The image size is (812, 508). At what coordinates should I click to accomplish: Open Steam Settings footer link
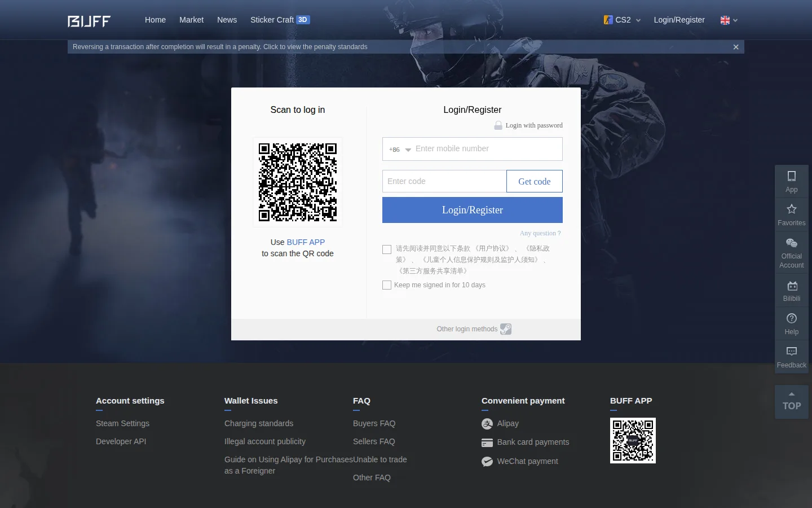(x=122, y=423)
